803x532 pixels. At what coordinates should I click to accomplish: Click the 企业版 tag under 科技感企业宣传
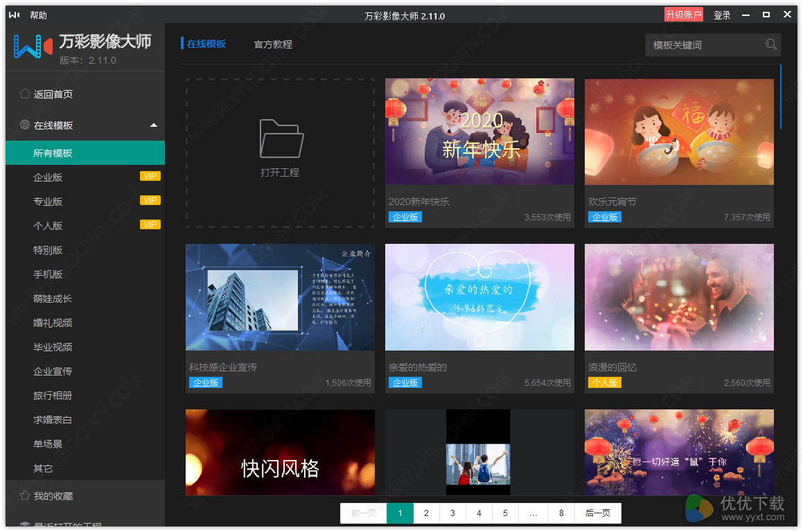point(205,382)
